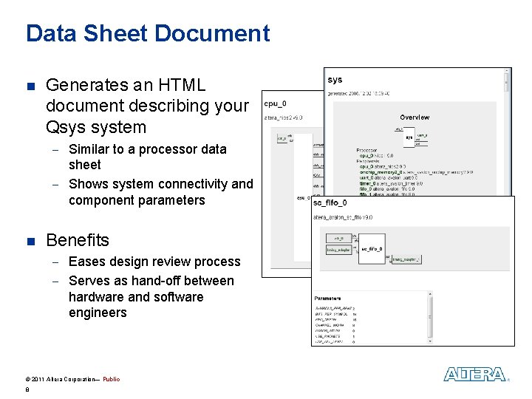
Task: Click the Altera logo
Action: coord(476,374)
